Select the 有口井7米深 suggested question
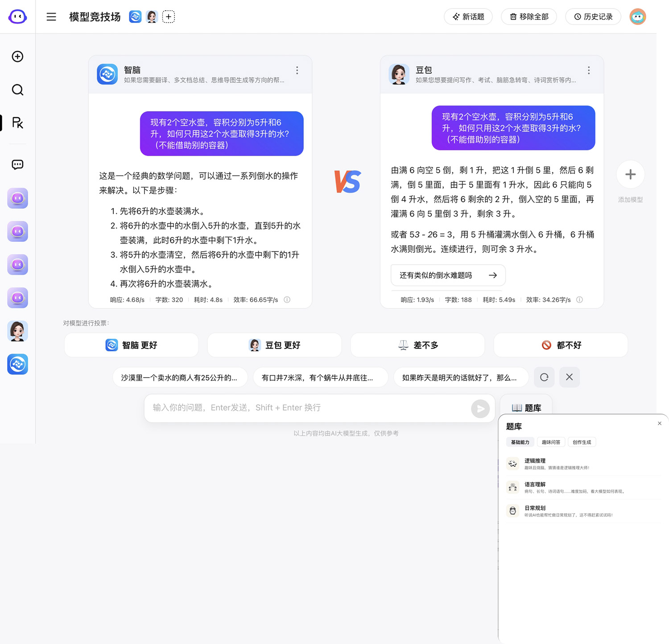This screenshot has height=644, width=669. [x=321, y=378]
